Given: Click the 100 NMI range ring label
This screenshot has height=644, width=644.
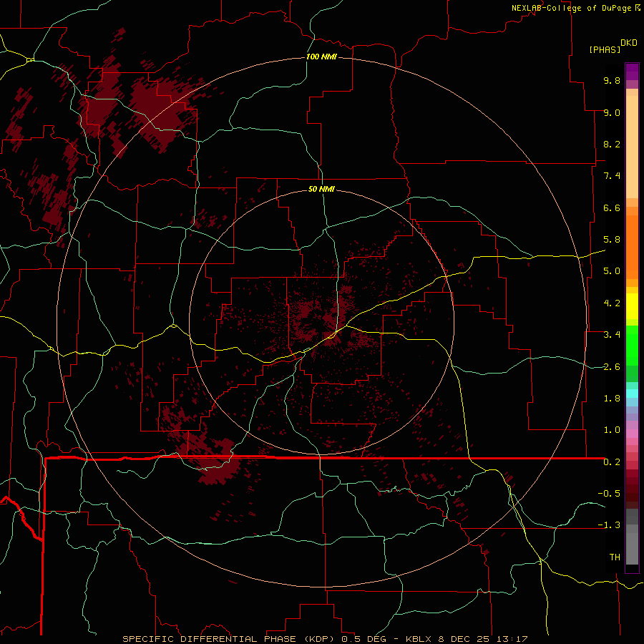Looking at the screenshot, I should [321, 57].
